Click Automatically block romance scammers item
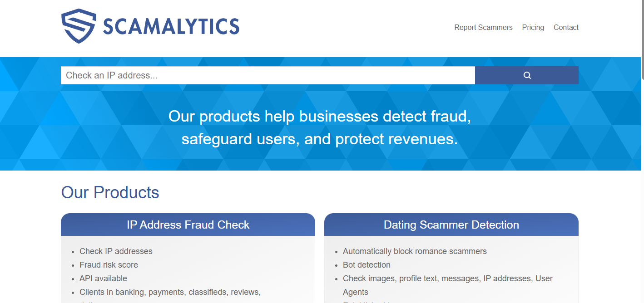The width and height of the screenshot is (644, 303). click(x=415, y=251)
